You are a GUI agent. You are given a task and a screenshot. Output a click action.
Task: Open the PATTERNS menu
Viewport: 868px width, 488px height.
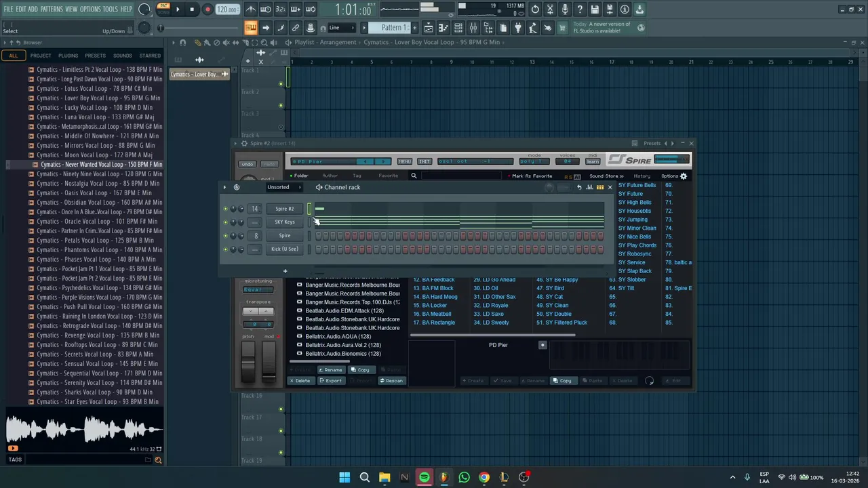tap(52, 9)
